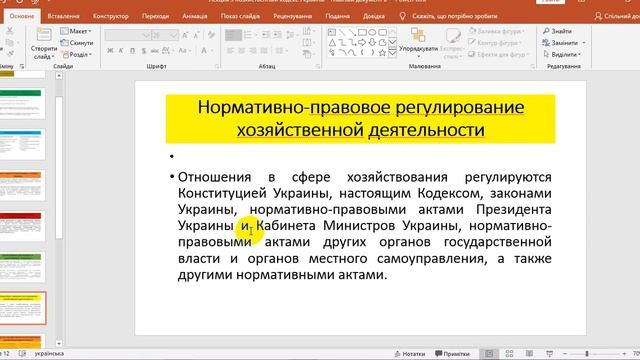640x360 pixels.
Task: Open the font size combo box
Action: tap(165, 36)
